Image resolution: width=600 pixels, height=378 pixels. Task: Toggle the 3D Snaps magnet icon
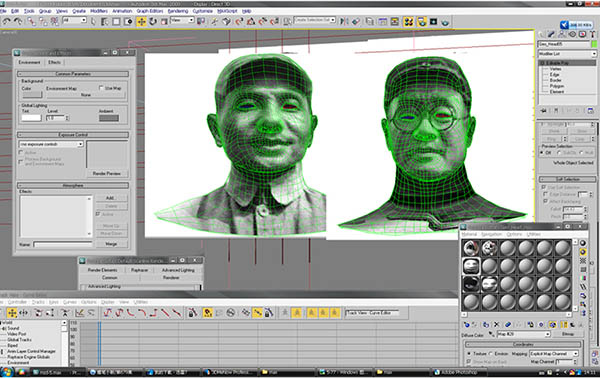(x=239, y=21)
